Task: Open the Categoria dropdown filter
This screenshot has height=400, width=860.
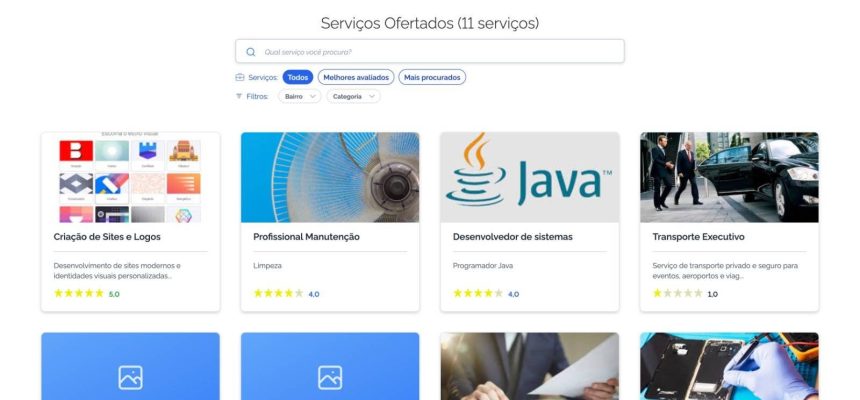Action: [x=353, y=96]
